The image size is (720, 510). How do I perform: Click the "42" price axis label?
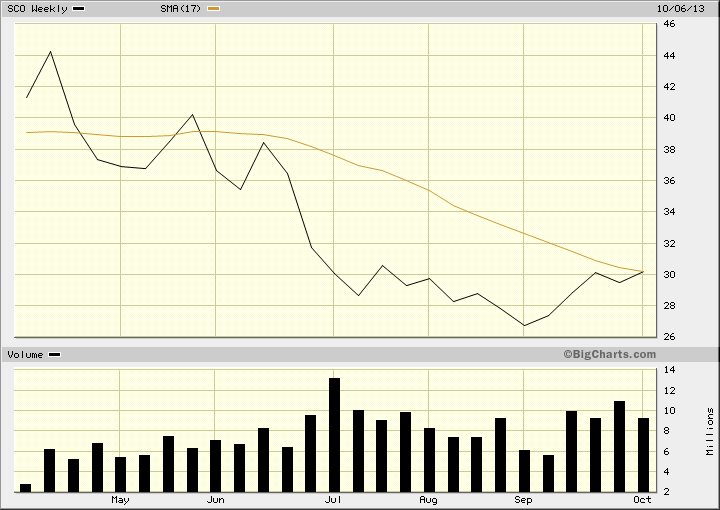click(669, 86)
